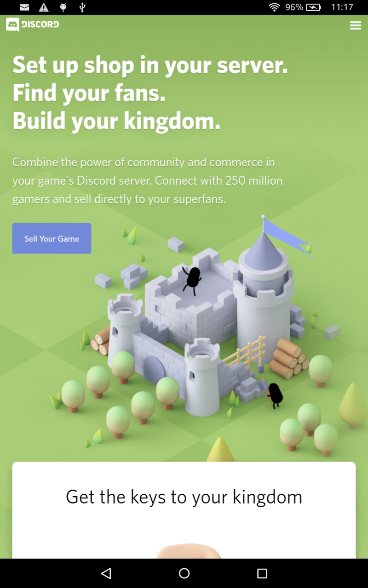368x588 pixels.
Task: Open the hamburger navigation menu
Action: [x=356, y=25]
